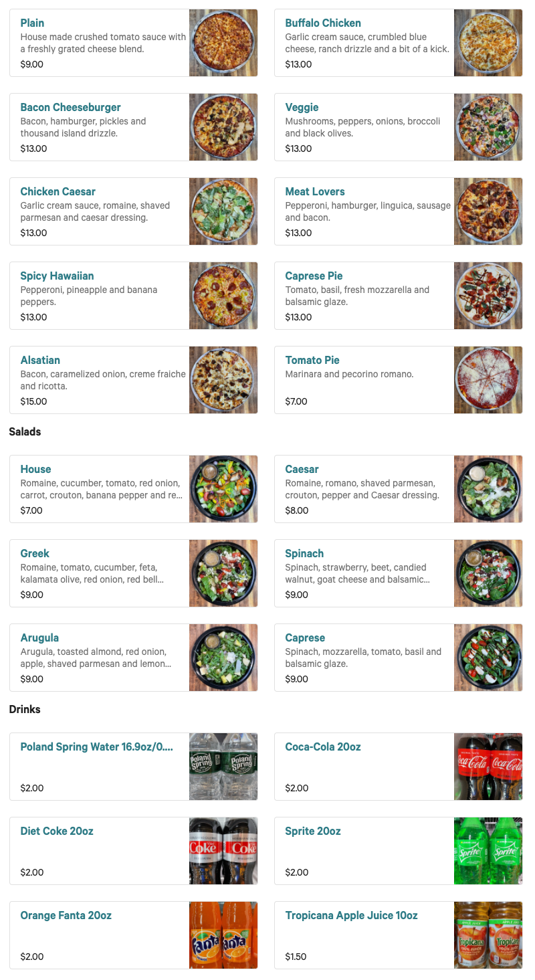Click the Alsatian pizza photo
535x980 pixels.
pos(223,380)
